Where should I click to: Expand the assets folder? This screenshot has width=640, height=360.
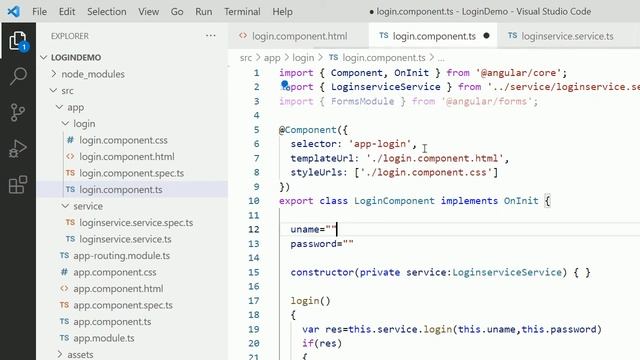click(80, 354)
